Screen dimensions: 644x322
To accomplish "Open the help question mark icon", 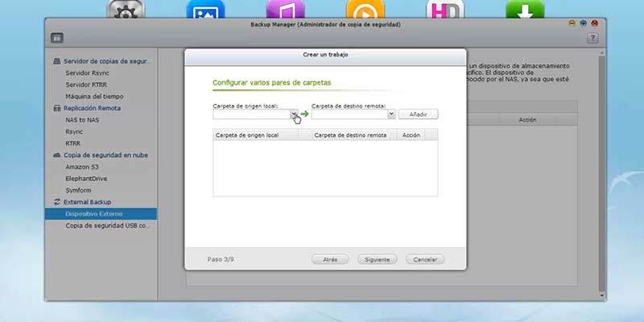I will click(x=592, y=39).
